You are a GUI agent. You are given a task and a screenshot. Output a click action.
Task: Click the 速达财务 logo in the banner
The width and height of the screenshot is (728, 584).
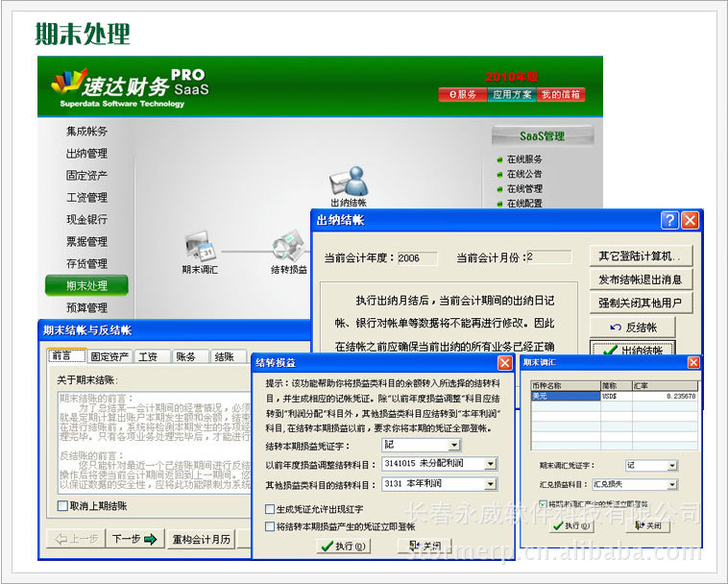(130, 85)
